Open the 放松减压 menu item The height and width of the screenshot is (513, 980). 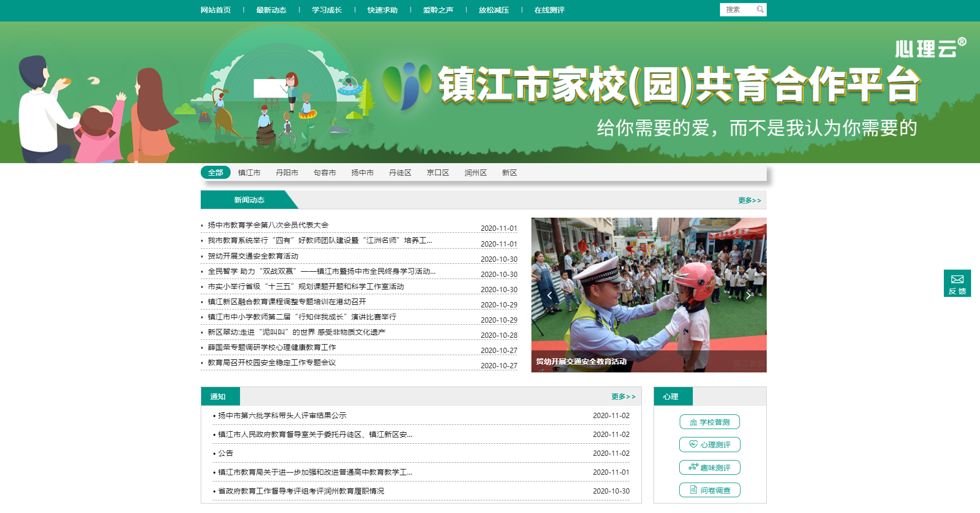493,9
